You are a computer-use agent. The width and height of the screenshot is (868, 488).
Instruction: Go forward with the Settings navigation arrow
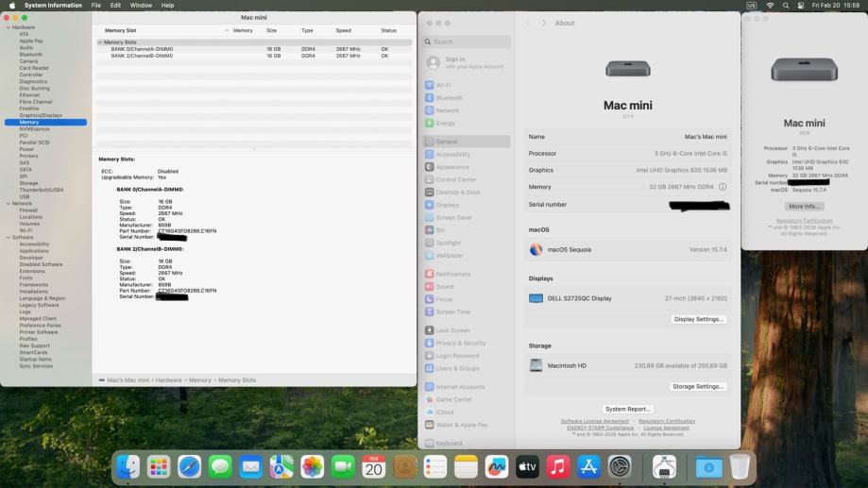[x=544, y=24]
